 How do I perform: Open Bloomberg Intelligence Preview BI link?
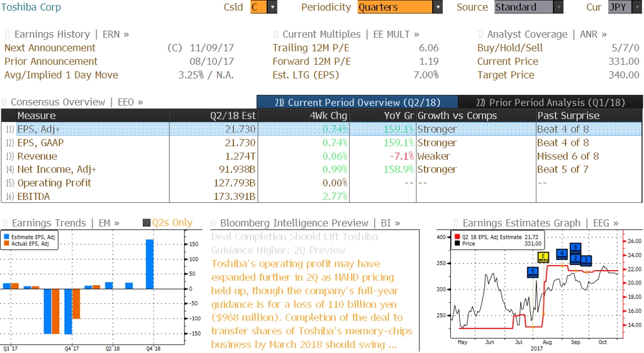coord(305,223)
